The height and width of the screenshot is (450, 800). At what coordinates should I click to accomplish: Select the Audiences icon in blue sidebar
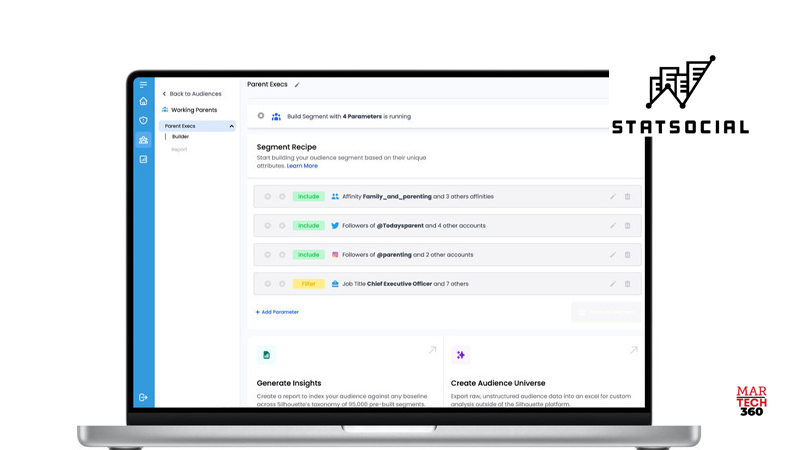tap(143, 140)
